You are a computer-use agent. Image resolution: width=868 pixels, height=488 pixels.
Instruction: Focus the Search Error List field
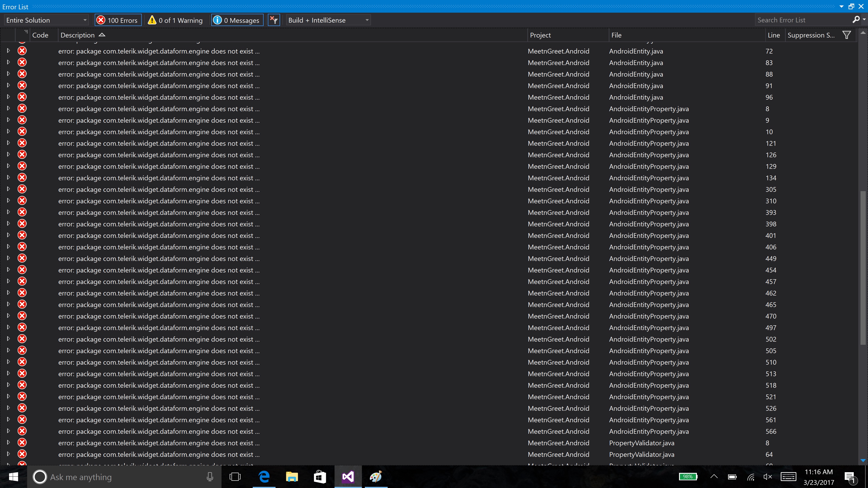(x=802, y=20)
